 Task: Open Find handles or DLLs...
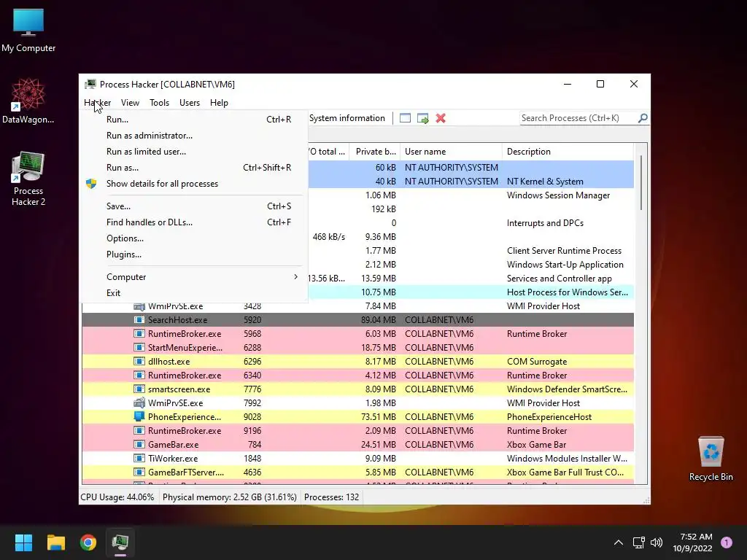[x=195, y=222]
